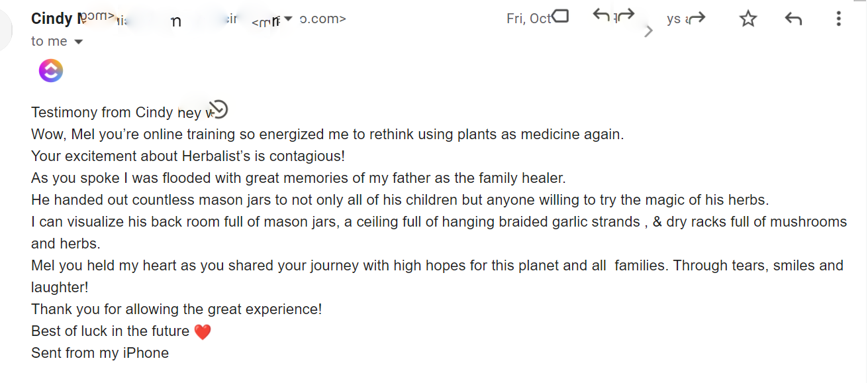Screen dimensions: 868x383
Task: Open the three-dot more options menu
Action: pyautogui.click(x=838, y=19)
